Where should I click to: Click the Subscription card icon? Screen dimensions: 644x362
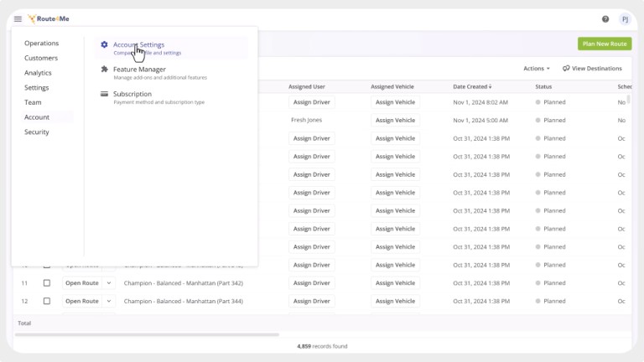pyautogui.click(x=104, y=94)
